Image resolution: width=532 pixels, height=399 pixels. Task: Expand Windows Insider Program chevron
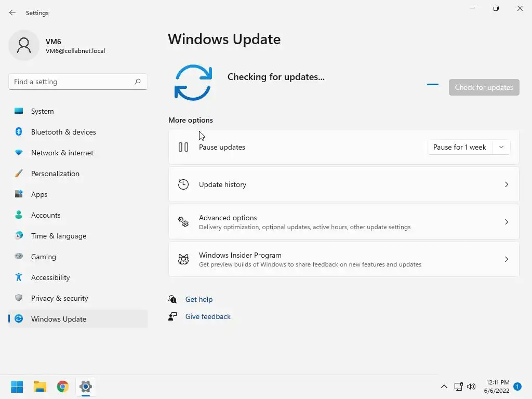click(506, 259)
